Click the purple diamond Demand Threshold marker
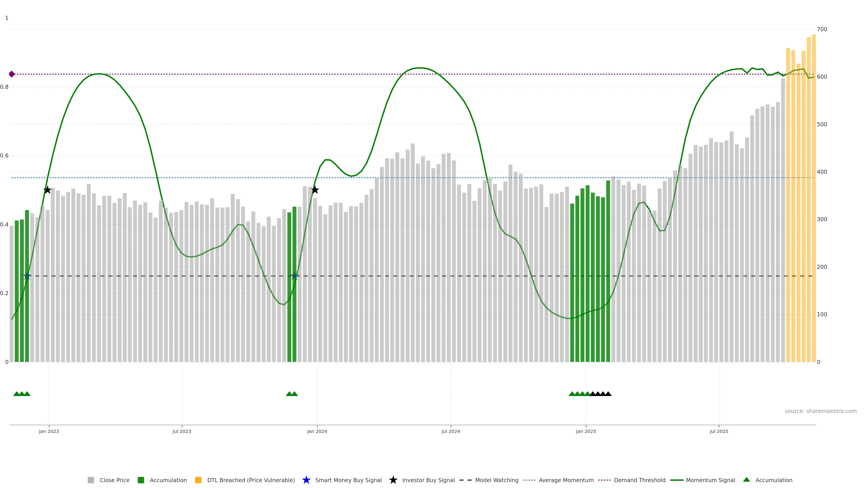The image size is (868, 488). [12, 74]
